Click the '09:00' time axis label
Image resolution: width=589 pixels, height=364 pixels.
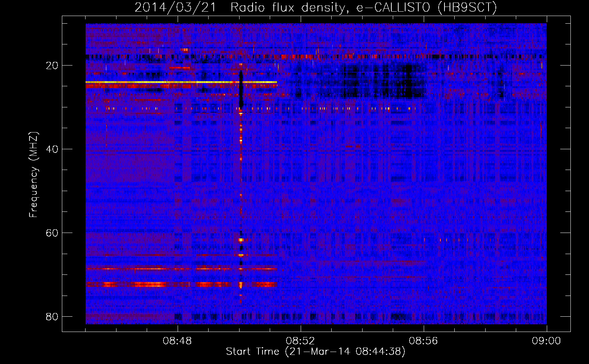point(546,341)
